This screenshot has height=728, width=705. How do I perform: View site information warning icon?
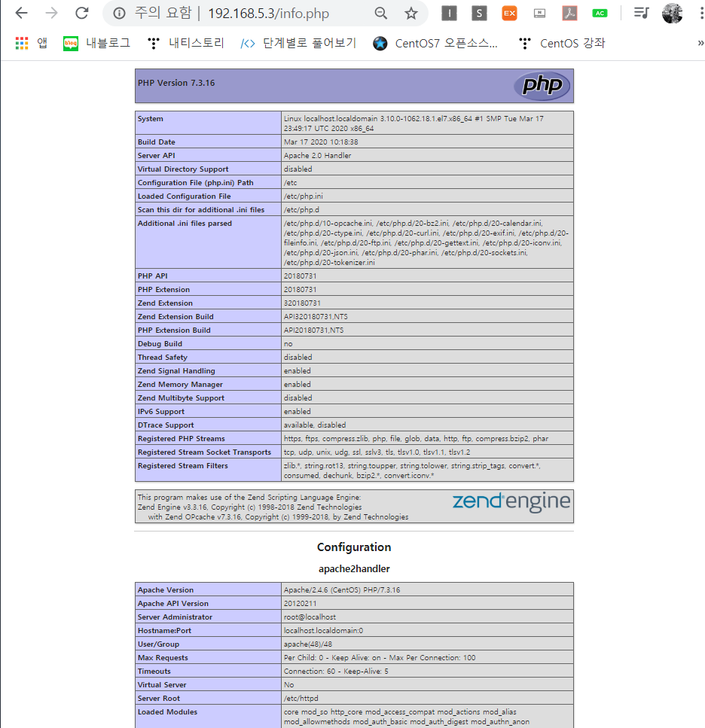pyautogui.click(x=119, y=14)
